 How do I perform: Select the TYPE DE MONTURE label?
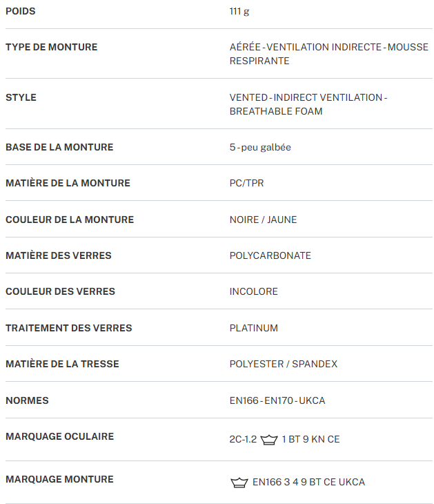tap(52, 47)
